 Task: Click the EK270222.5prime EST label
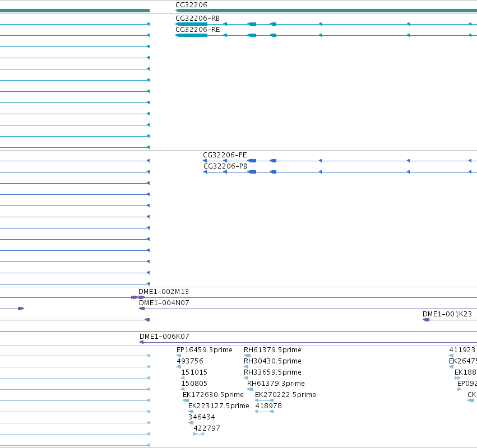pyautogui.click(x=285, y=395)
